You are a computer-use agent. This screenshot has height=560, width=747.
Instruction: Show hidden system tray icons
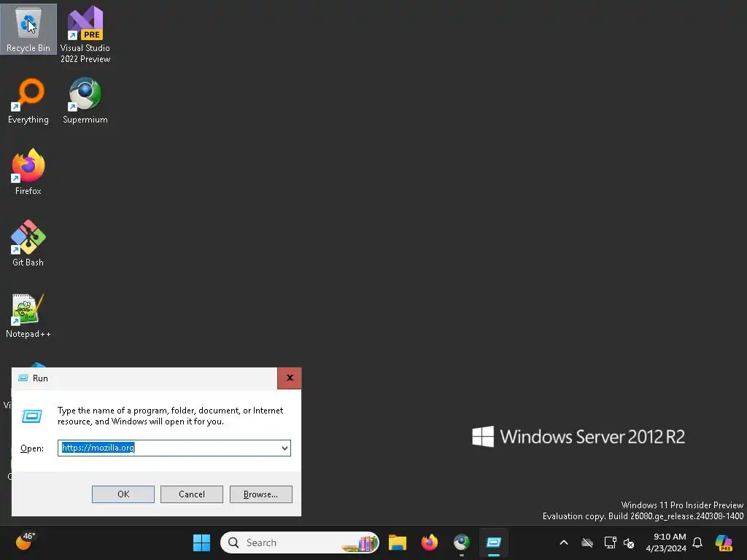[564, 542]
